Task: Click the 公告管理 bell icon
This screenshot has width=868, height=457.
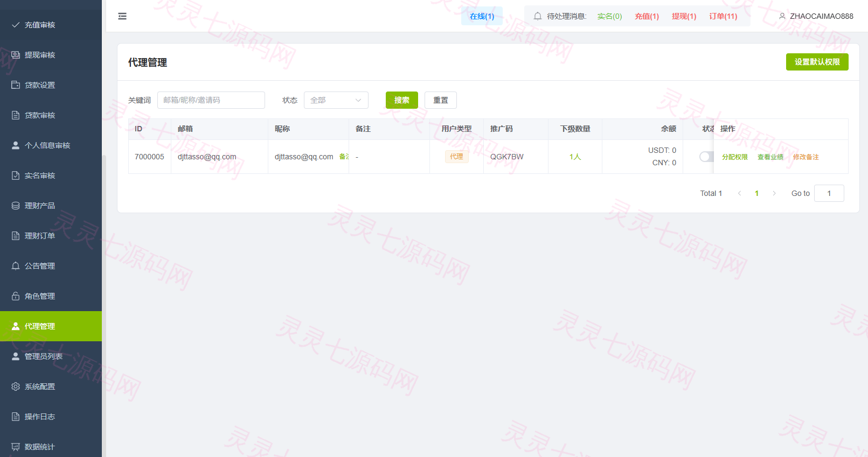Action: (16, 266)
